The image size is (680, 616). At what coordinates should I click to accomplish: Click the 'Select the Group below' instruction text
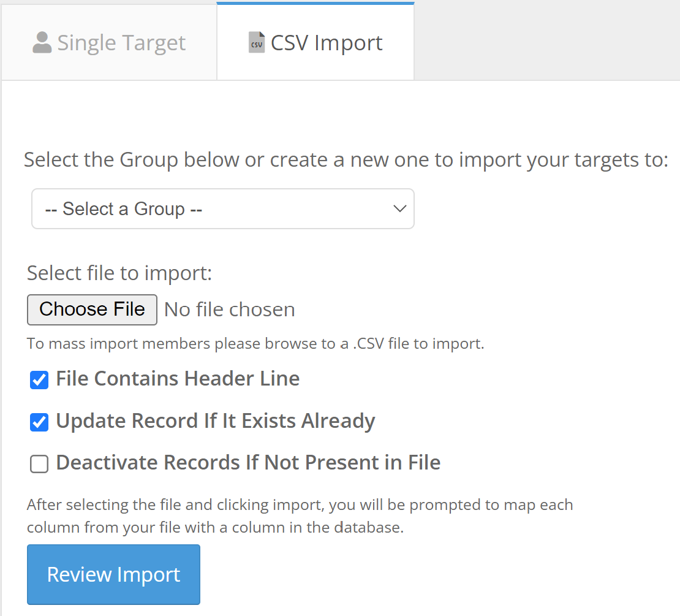[x=346, y=160]
